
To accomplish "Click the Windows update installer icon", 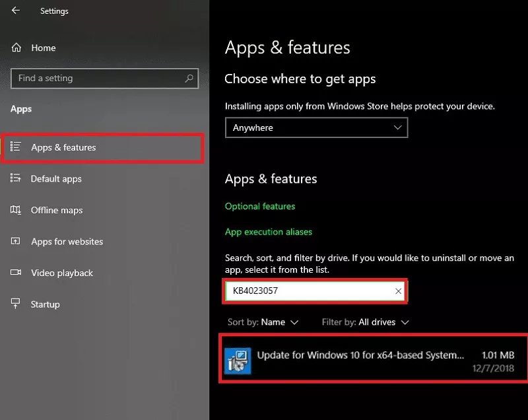I will 237,361.
